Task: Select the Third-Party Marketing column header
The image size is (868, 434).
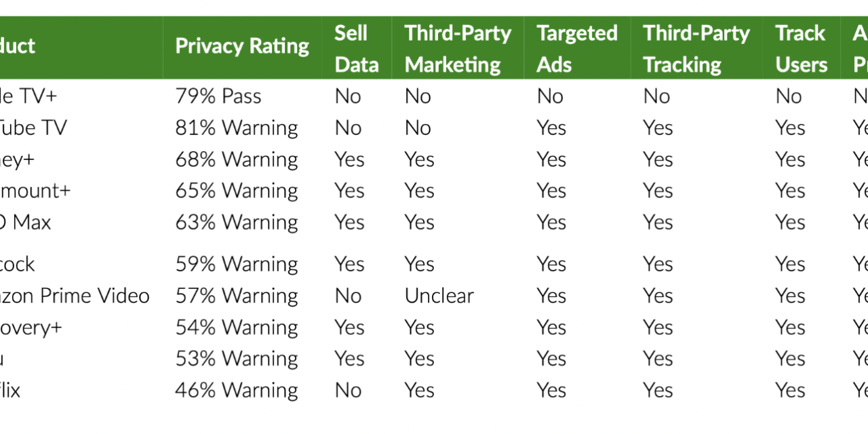Action: click(458, 49)
